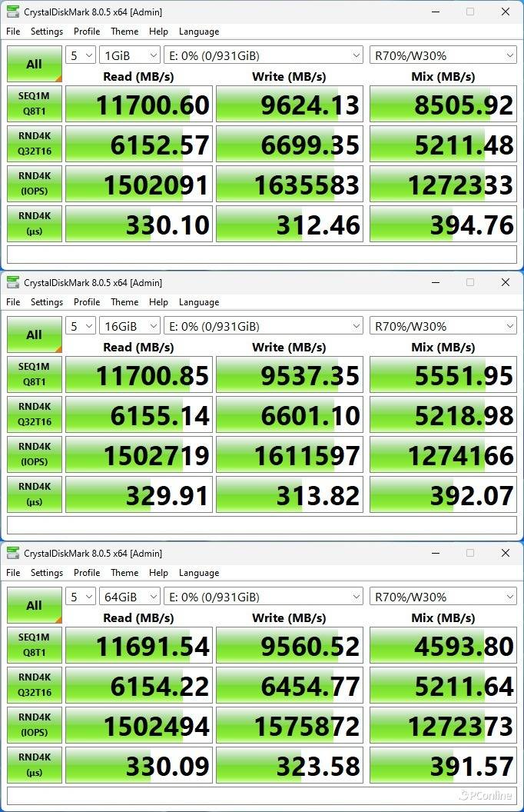This screenshot has height=812, width=524.
Task: Click CrystalDiskMark app icon in 64GiB window title bar
Action: (13, 553)
